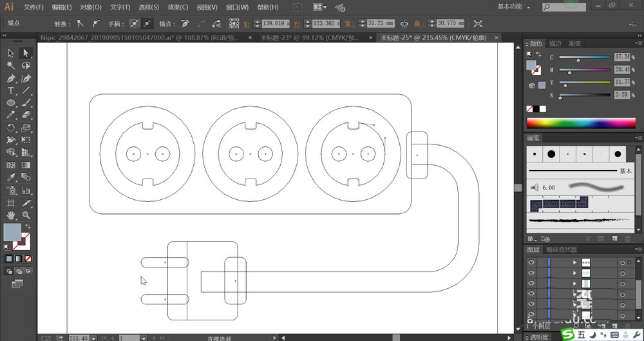644x341 pixels.
Task: Set paint mode to Gradient in toolbox
Action: (19, 258)
